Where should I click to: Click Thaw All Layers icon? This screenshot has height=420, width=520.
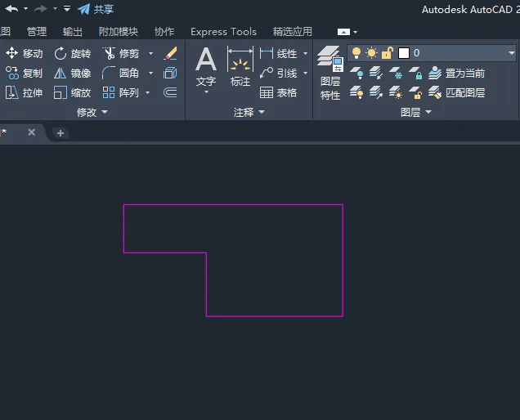[x=396, y=92]
